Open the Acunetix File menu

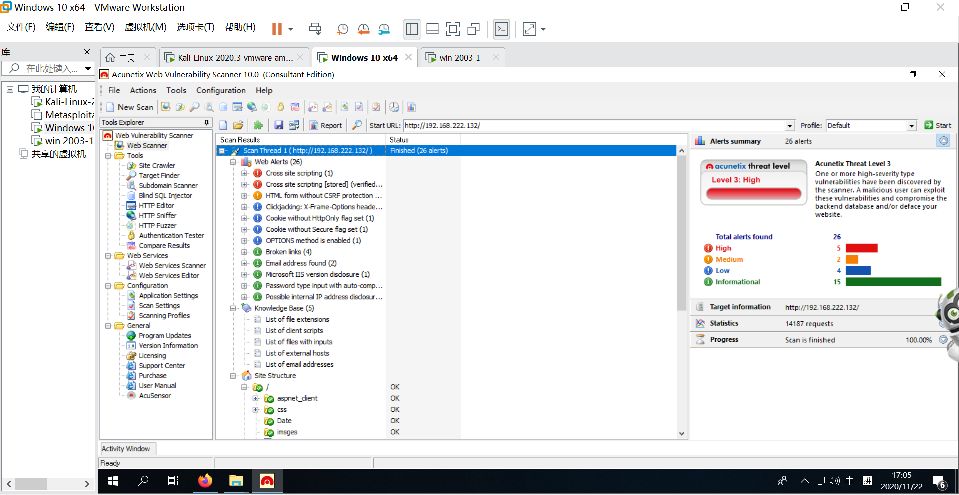pos(114,90)
